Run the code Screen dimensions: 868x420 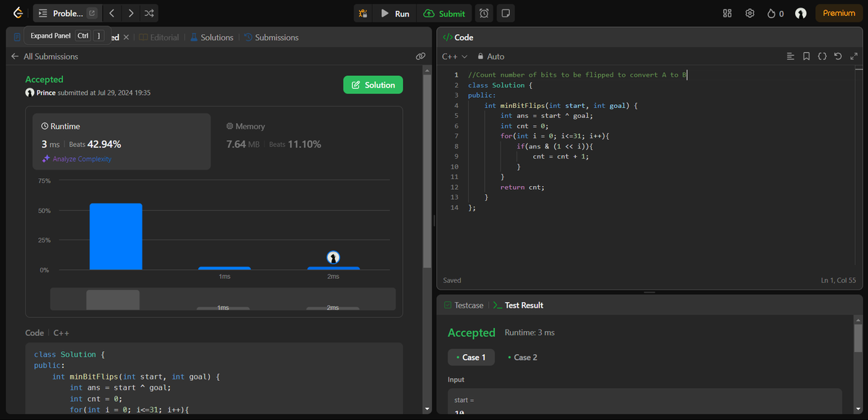click(x=395, y=13)
